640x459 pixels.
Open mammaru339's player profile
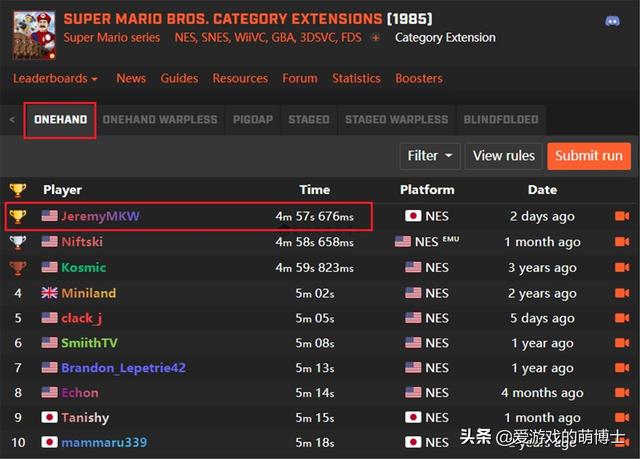104,442
